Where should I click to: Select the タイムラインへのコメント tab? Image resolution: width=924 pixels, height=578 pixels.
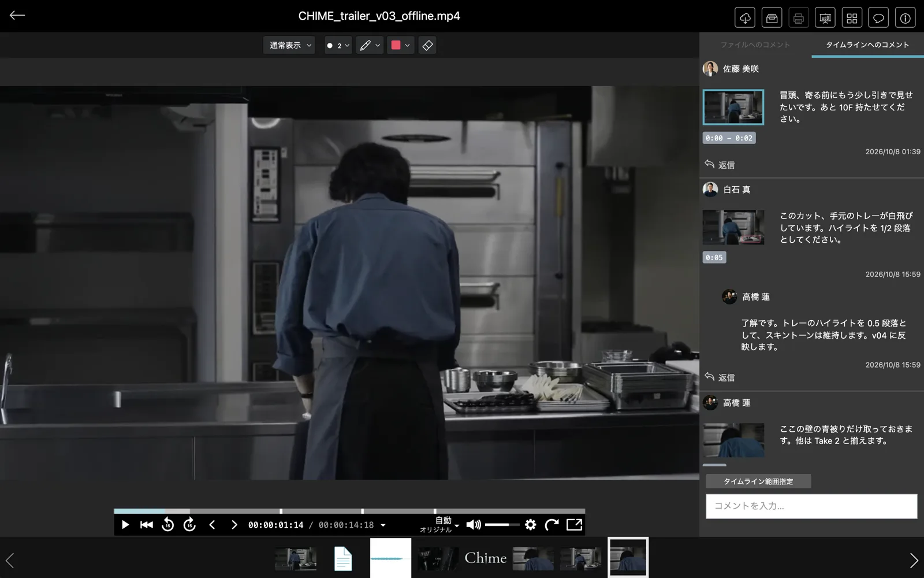(x=867, y=45)
